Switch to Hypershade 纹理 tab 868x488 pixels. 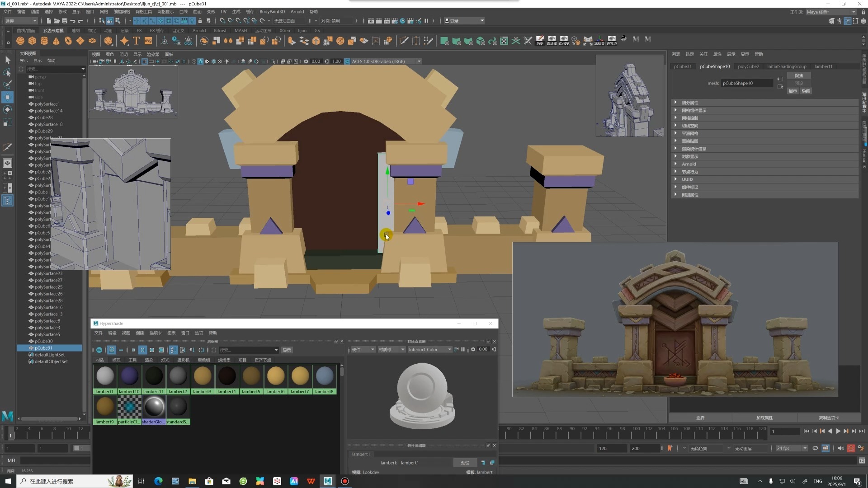click(x=117, y=360)
